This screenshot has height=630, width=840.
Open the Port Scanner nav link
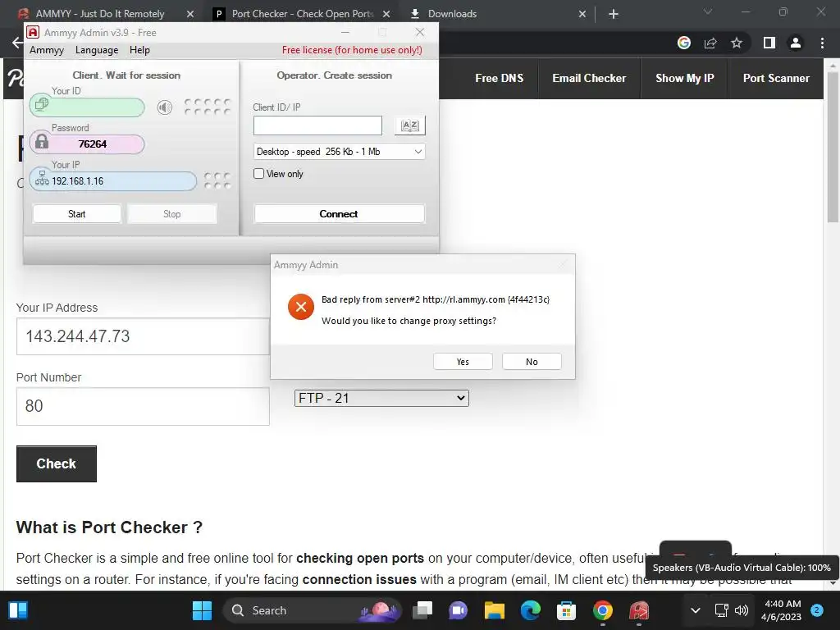click(x=776, y=78)
